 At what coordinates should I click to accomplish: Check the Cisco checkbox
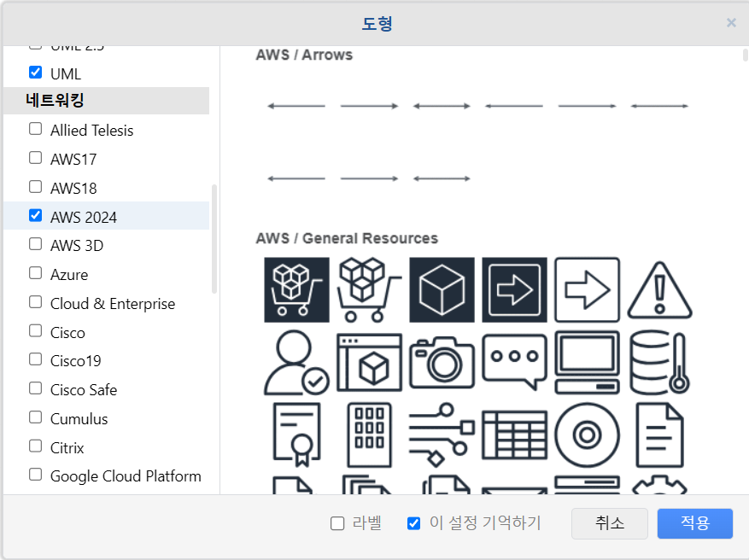[35, 331]
